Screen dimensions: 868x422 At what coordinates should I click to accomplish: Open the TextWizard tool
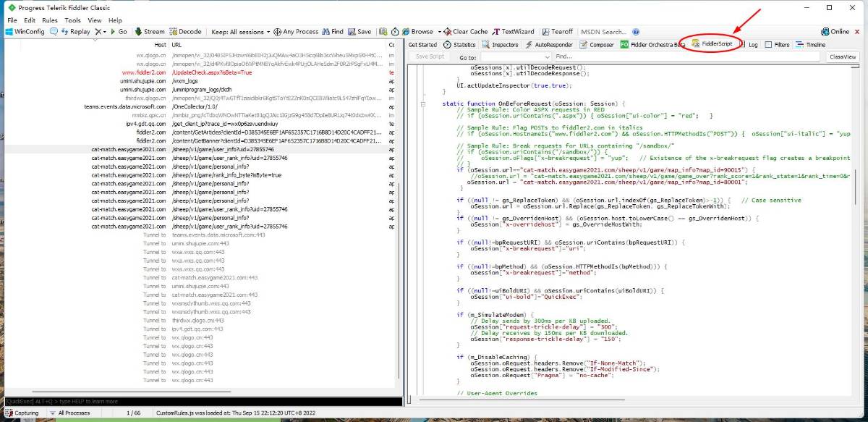[514, 32]
